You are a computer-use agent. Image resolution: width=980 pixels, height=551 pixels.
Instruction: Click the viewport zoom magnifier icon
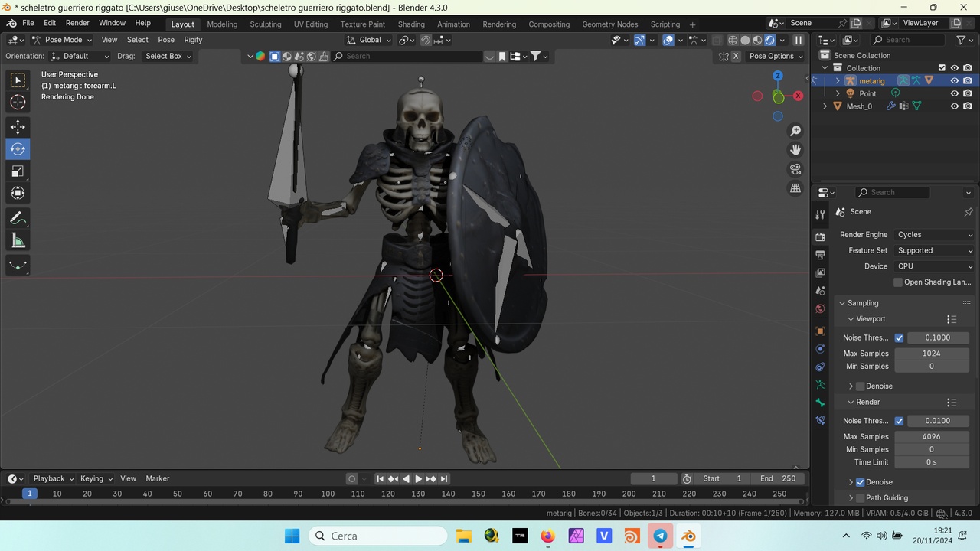[795, 131]
